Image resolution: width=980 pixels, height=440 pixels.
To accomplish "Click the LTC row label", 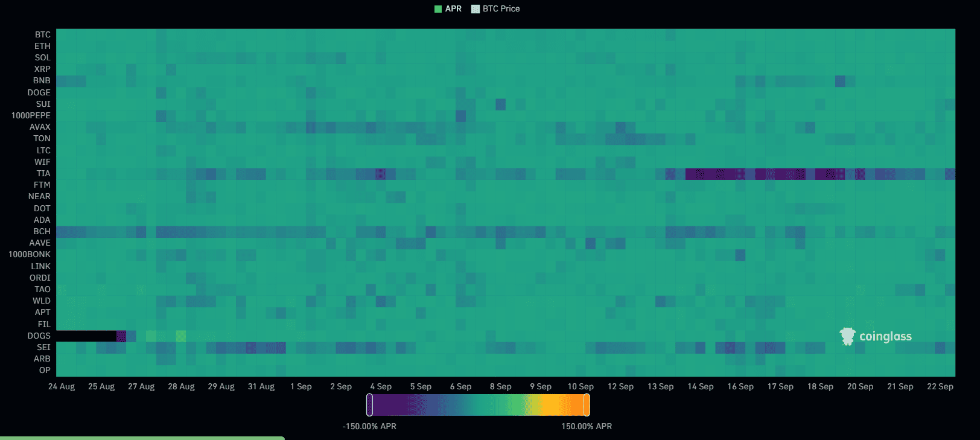I will pyautogui.click(x=43, y=150).
